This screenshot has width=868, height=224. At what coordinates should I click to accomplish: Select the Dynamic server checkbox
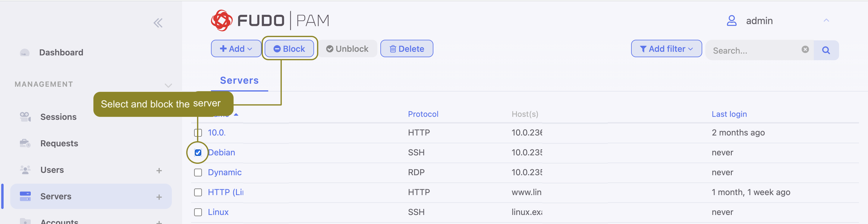198,172
